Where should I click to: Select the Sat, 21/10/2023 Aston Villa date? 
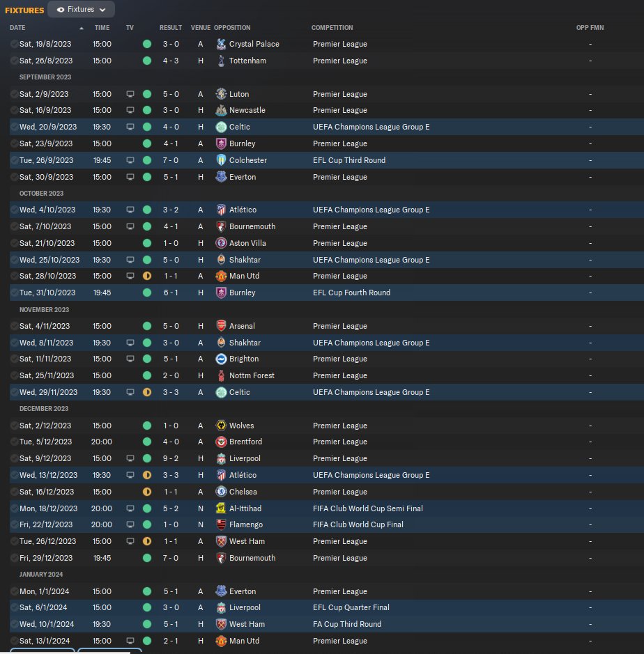pos(47,243)
